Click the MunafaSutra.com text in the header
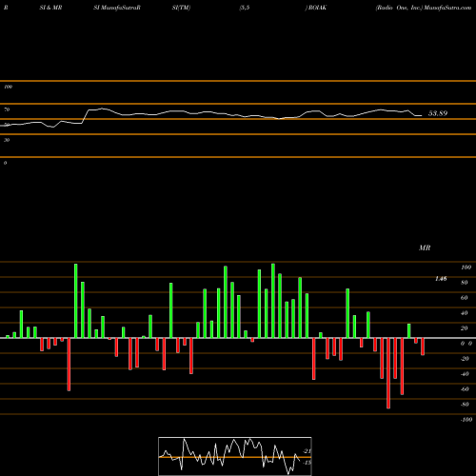Viewport: 476px width, 476px height. (447, 8)
